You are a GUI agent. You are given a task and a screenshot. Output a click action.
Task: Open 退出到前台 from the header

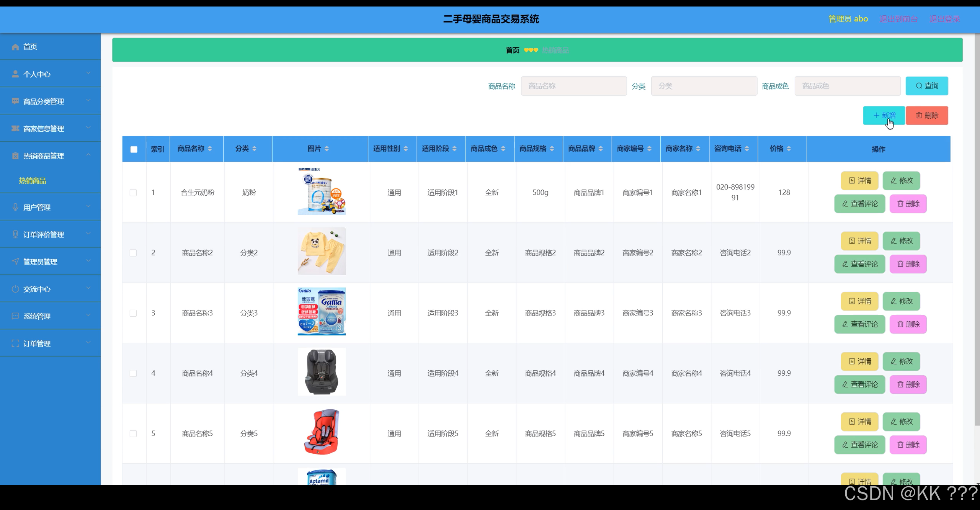click(899, 18)
